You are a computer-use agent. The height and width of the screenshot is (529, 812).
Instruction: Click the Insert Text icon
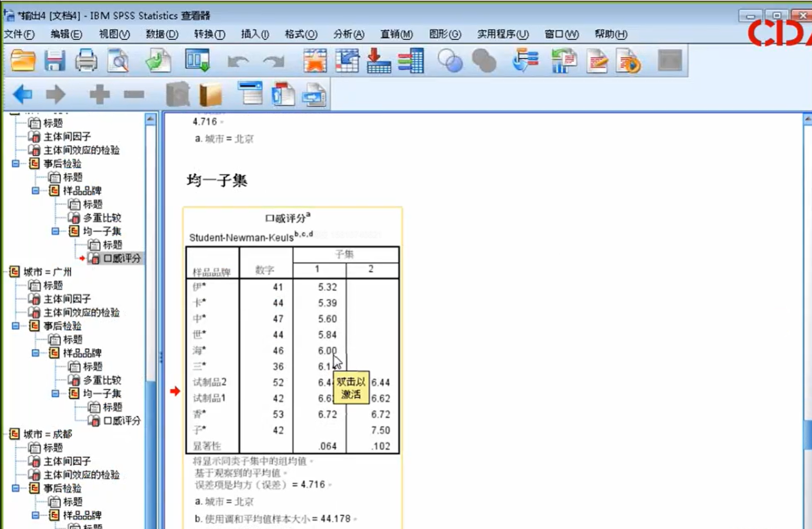[315, 94]
